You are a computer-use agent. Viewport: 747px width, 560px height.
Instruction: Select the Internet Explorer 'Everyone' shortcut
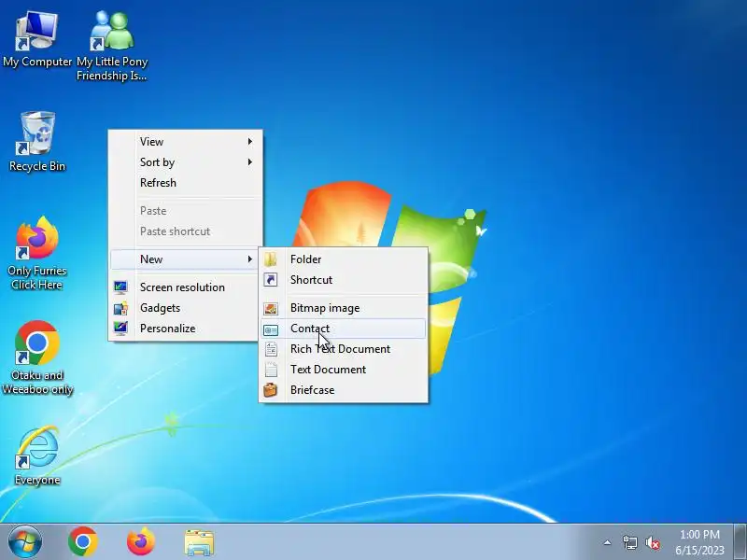[37, 455]
